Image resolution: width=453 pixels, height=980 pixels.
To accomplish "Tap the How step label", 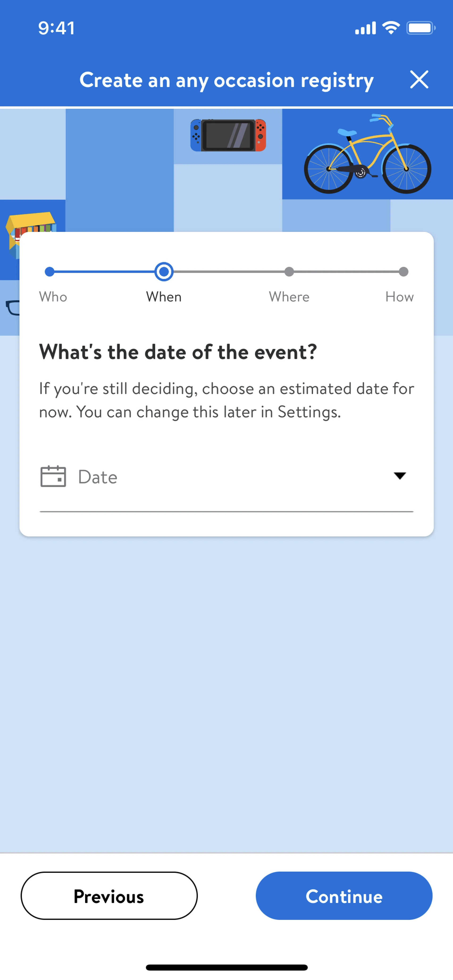I will [x=399, y=297].
